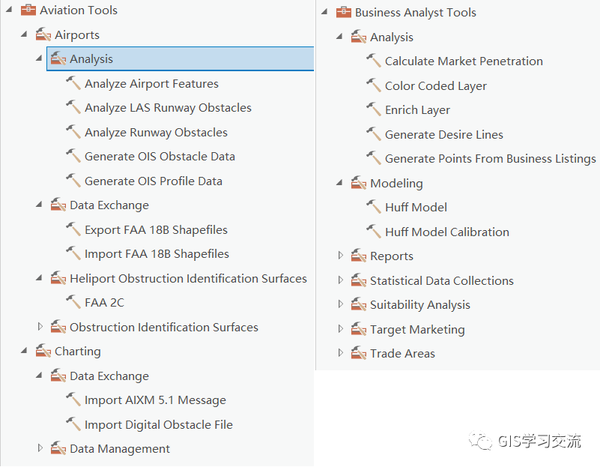Click hammer icon beside Analyze Airport Features

point(73,84)
